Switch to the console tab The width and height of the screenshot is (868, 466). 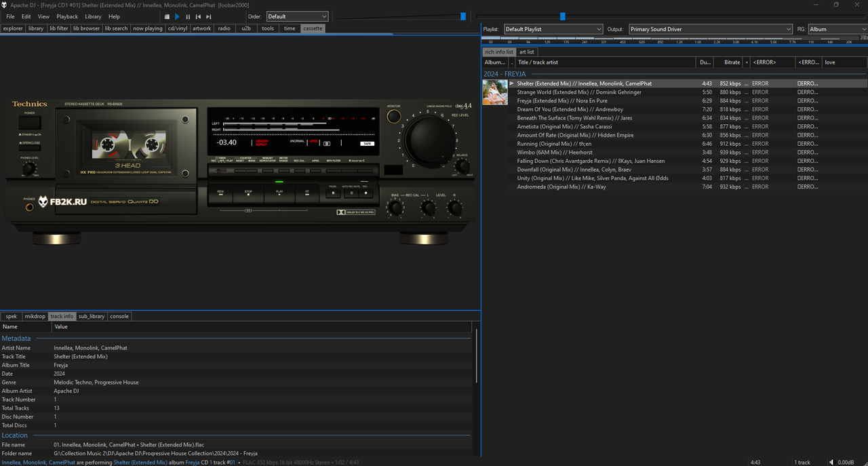pos(119,316)
